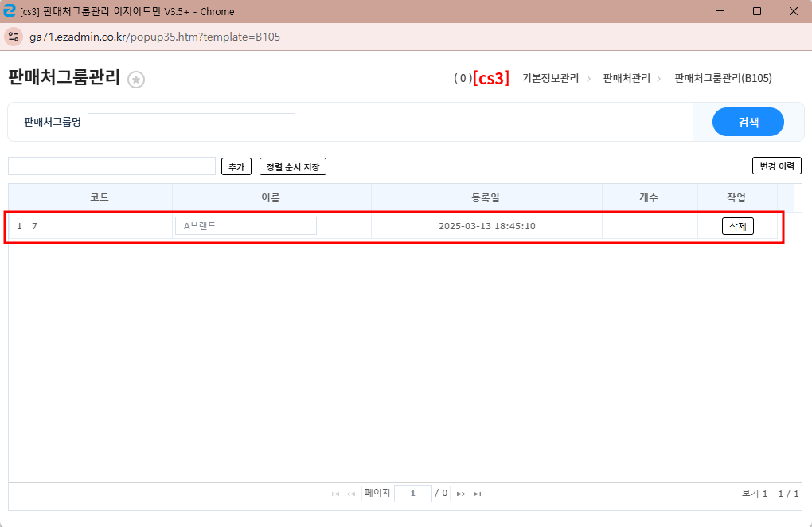
Task: Sort by the 코드 column header
Action: click(100, 197)
